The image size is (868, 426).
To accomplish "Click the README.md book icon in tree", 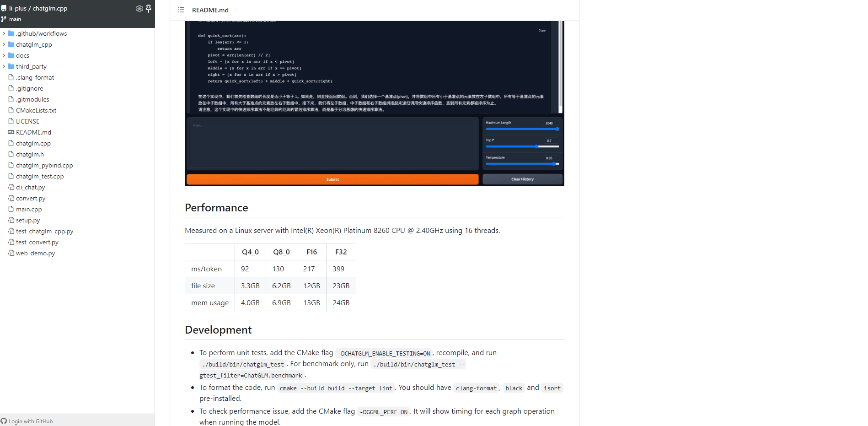I will coord(11,132).
